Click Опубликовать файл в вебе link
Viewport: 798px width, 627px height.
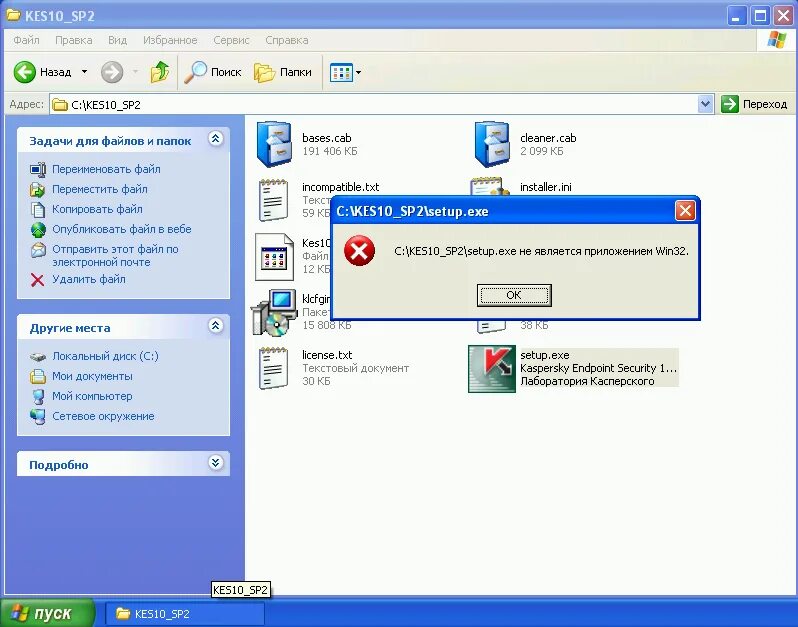(122, 230)
